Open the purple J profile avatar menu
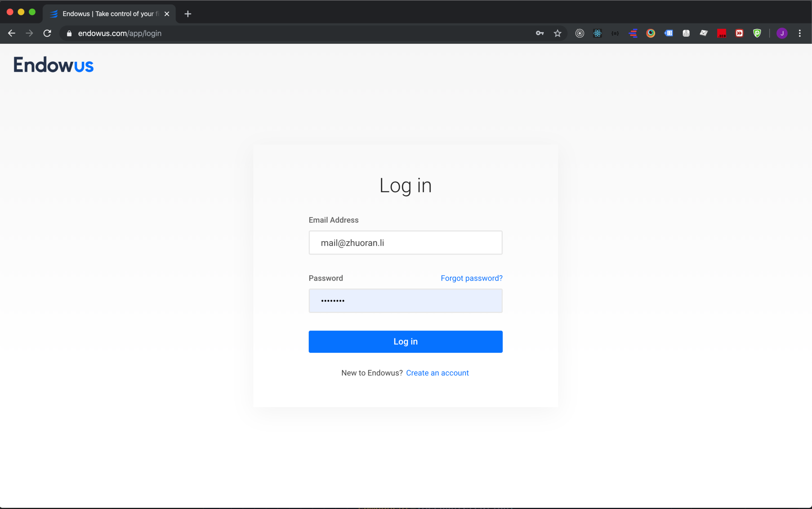 coord(782,34)
